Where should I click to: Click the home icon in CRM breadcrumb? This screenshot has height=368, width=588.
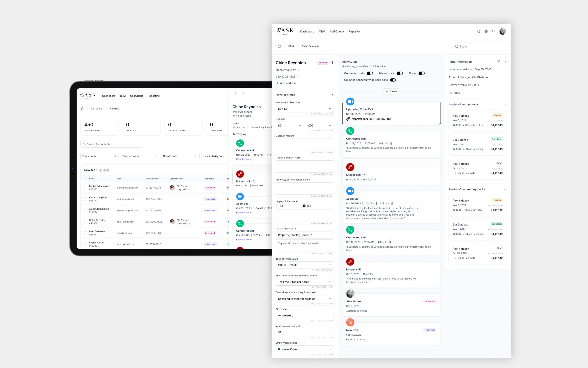point(279,46)
